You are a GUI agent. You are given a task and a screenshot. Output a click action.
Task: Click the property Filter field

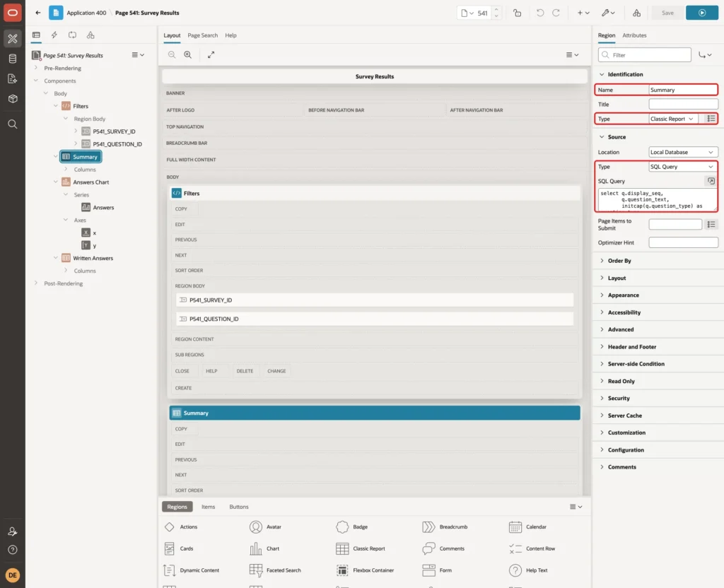pyautogui.click(x=645, y=55)
